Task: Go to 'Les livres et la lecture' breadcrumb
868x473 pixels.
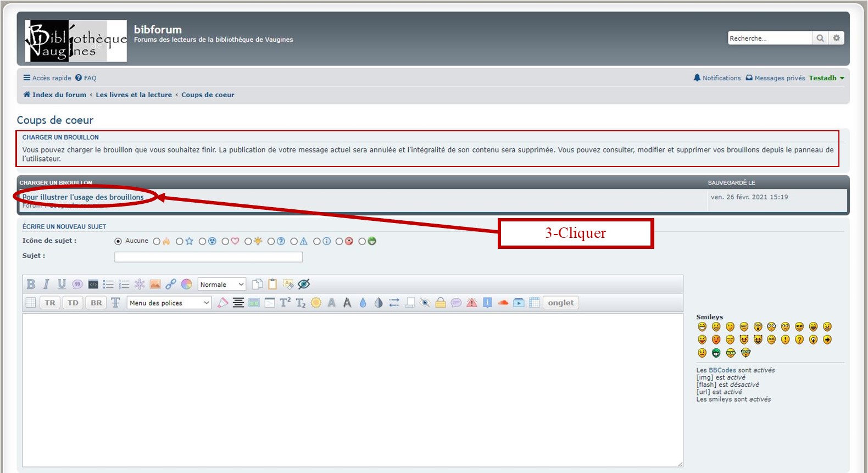Action: [x=133, y=94]
